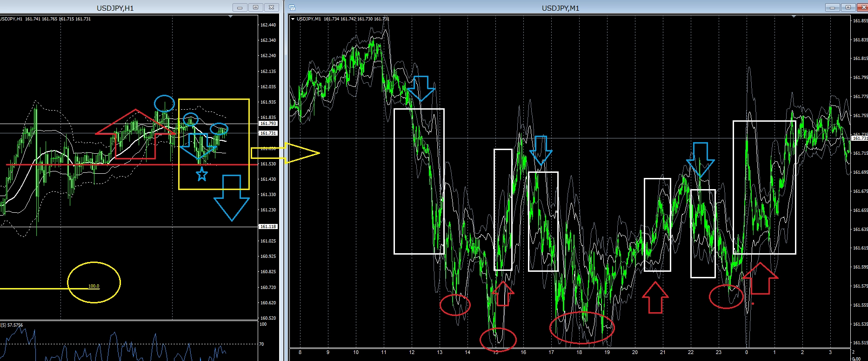Screen dimensions: 868x361
Task: Click the 161.118 price label on H1 axis
Action: point(268,226)
